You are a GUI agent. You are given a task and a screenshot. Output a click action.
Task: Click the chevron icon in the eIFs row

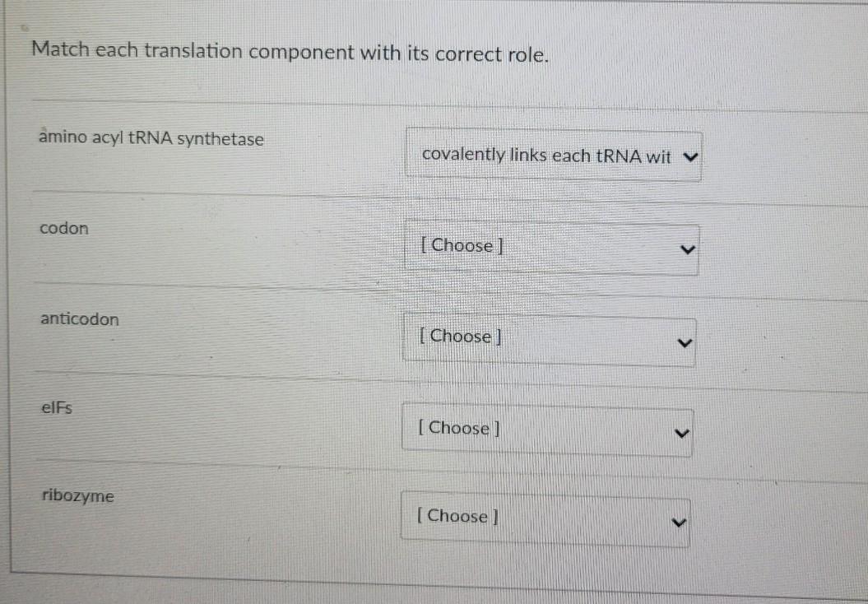point(680,432)
